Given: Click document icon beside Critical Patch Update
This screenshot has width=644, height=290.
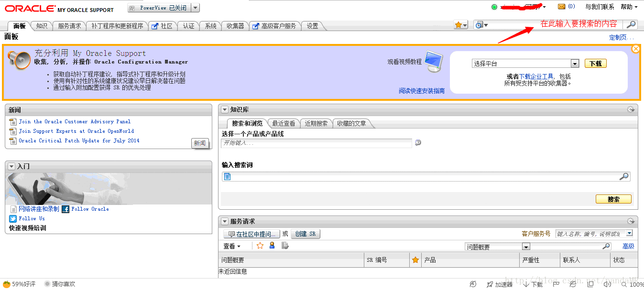Looking at the screenshot, I should [13, 141].
